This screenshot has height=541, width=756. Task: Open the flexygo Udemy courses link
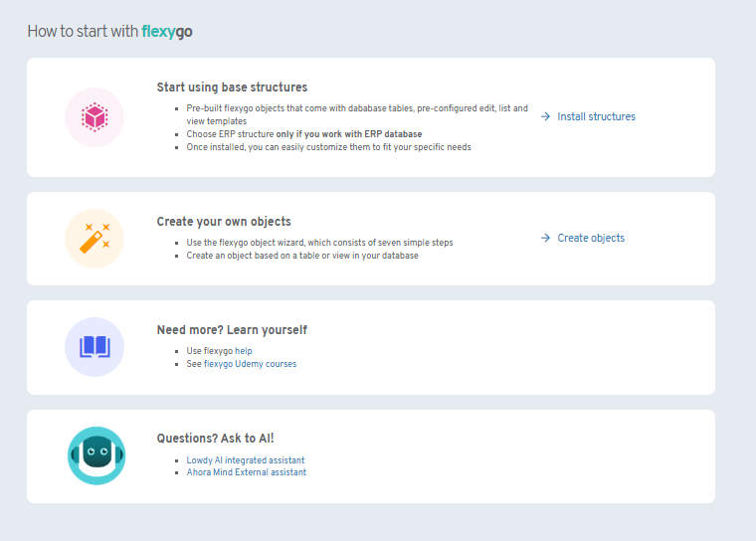tap(251, 364)
